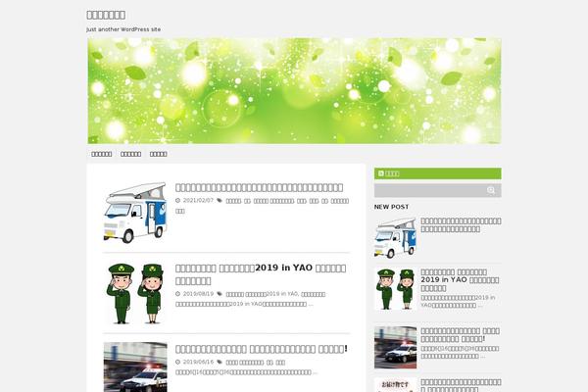Viewport: 588px width, 392px height.
Task: Click the 'NEW POST' sidebar heading
Action: tap(391, 207)
